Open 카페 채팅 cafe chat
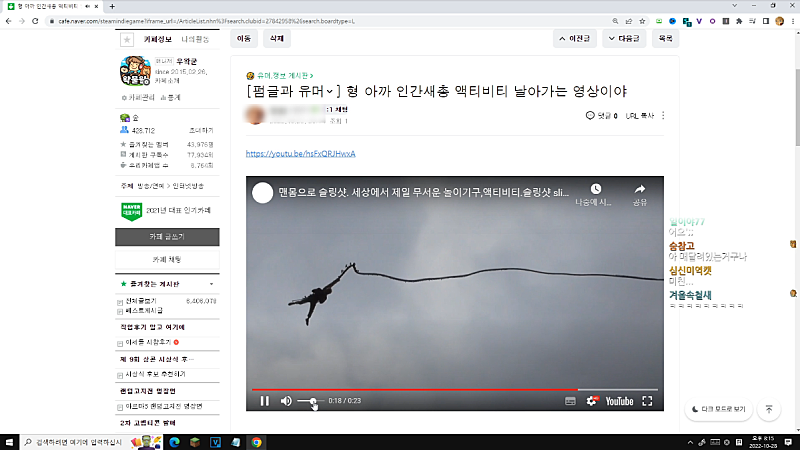 [167, 260]
